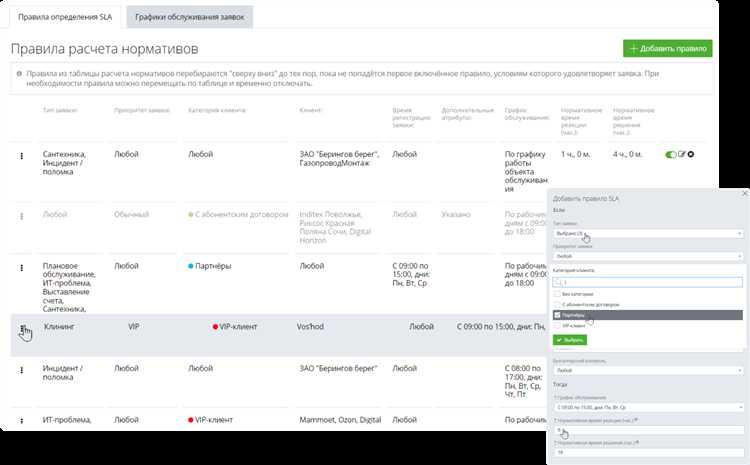750x465 pixels.
Task: Switch to the Графики обслуживания заявок tab
Action: click(189, 16)
